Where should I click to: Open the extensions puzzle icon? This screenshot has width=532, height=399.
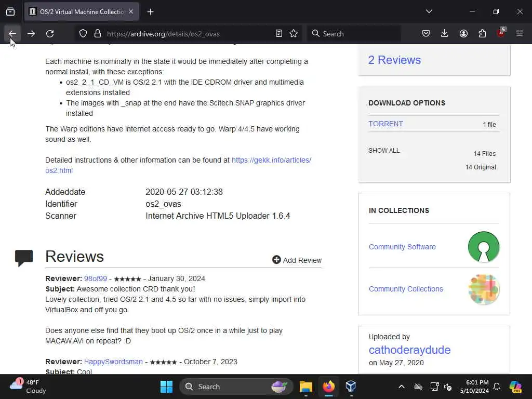(482, 34)
